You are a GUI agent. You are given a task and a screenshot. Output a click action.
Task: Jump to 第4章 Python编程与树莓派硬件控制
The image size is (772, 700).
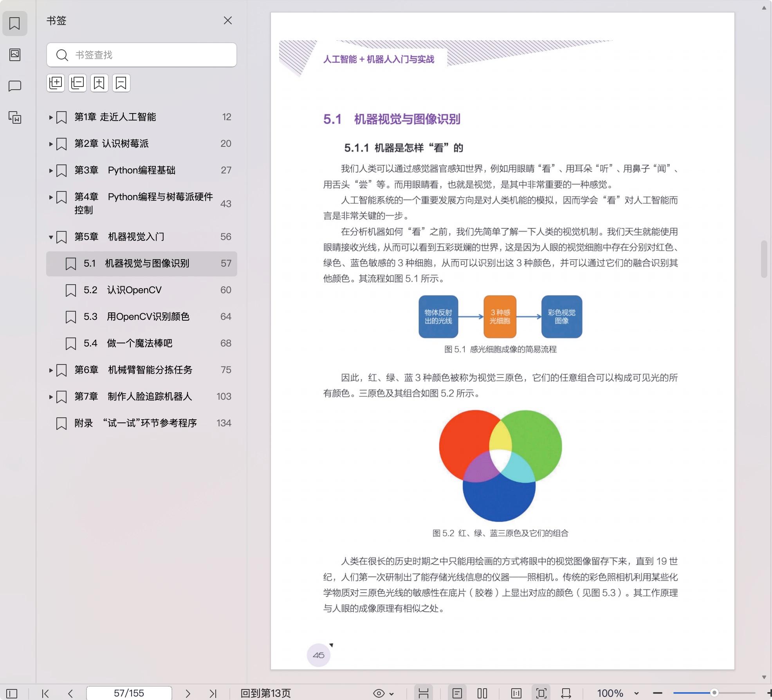click(141, 204)
